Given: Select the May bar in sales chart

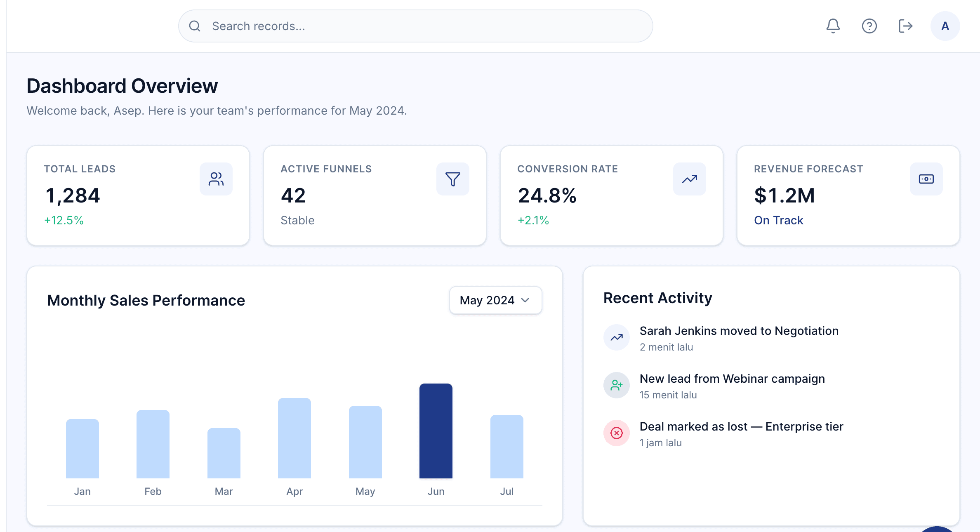Looking at the screenshot, I should pyautogui.click(x=365, y=442).
